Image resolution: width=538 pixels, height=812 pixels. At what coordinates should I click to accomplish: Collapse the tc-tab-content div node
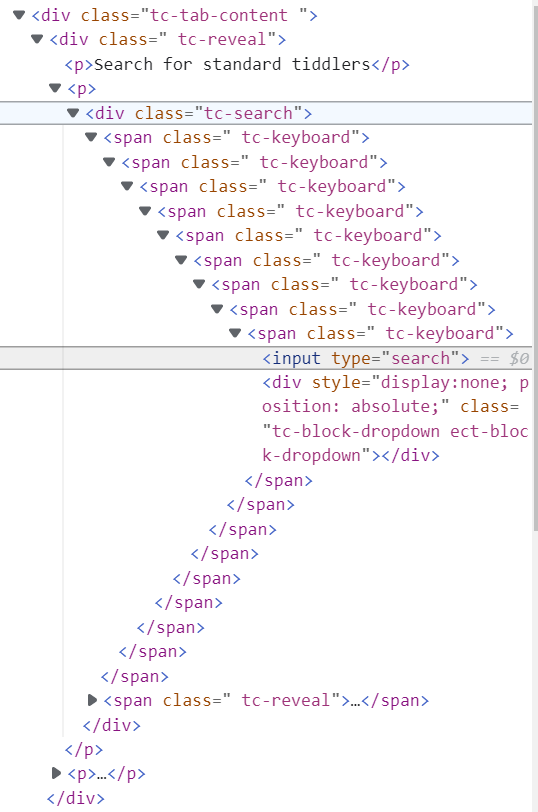pos(19,14)
